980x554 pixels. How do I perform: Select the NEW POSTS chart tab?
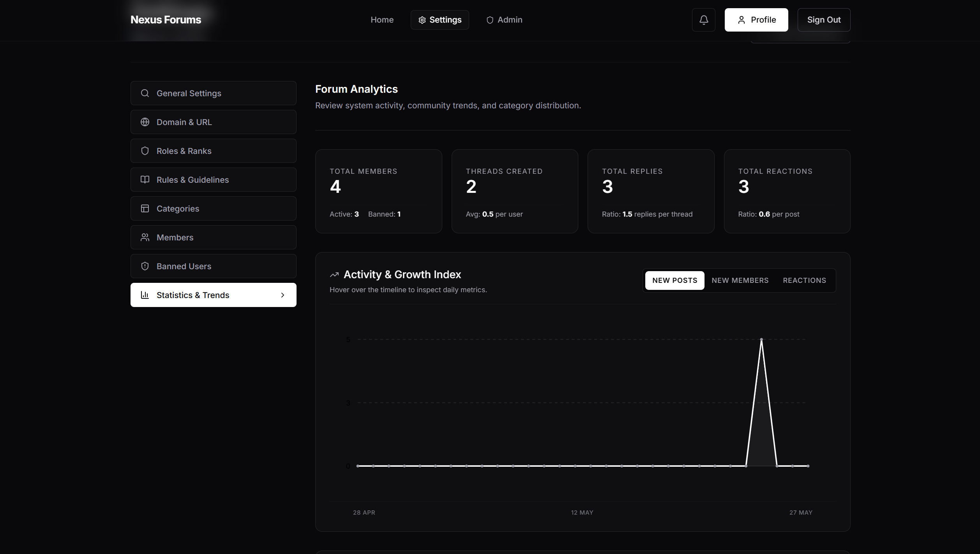tap(675, 281)
